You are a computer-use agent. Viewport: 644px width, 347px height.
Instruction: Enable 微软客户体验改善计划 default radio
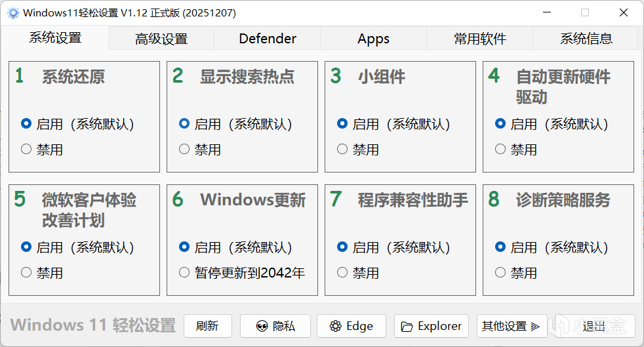26,247
